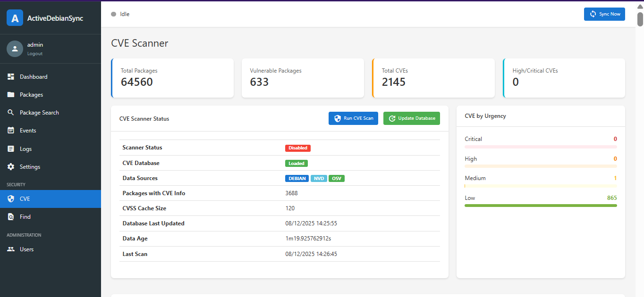Viewport: 644px width, 297px height.
Task: Click the CVE shield icon in sidebar
Action: click(11, 199)
